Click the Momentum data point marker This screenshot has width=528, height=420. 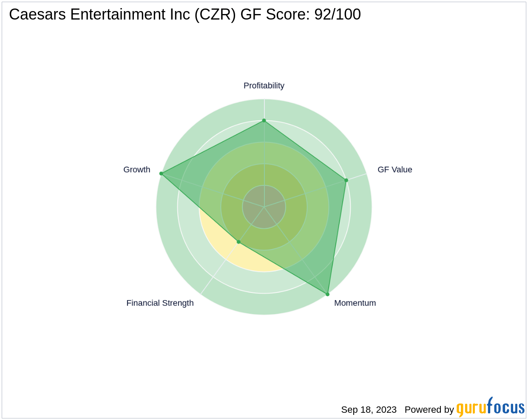(x=327, y=294)
